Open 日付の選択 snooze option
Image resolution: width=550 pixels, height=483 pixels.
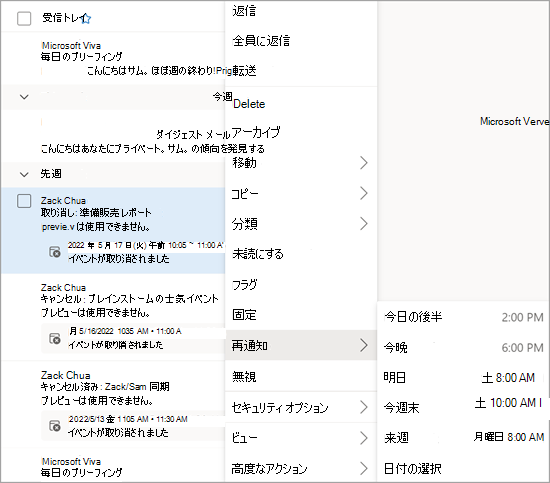[463, 468]
